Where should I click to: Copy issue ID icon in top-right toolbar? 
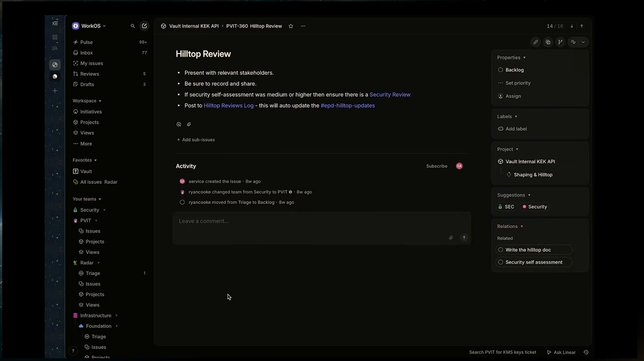point(548,42)
